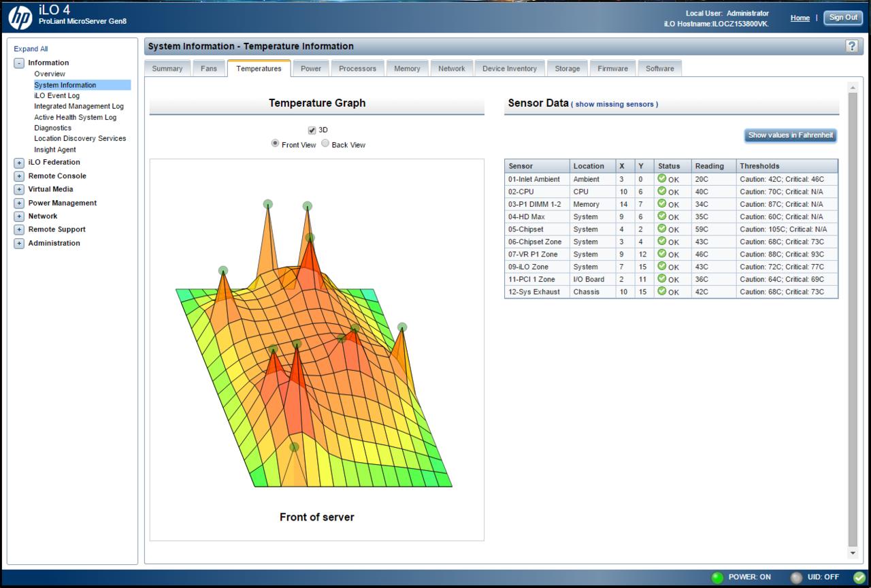The image size is (871, 588).
Task: Click the show missing sensors link
Action: click(x=615, y=105)
